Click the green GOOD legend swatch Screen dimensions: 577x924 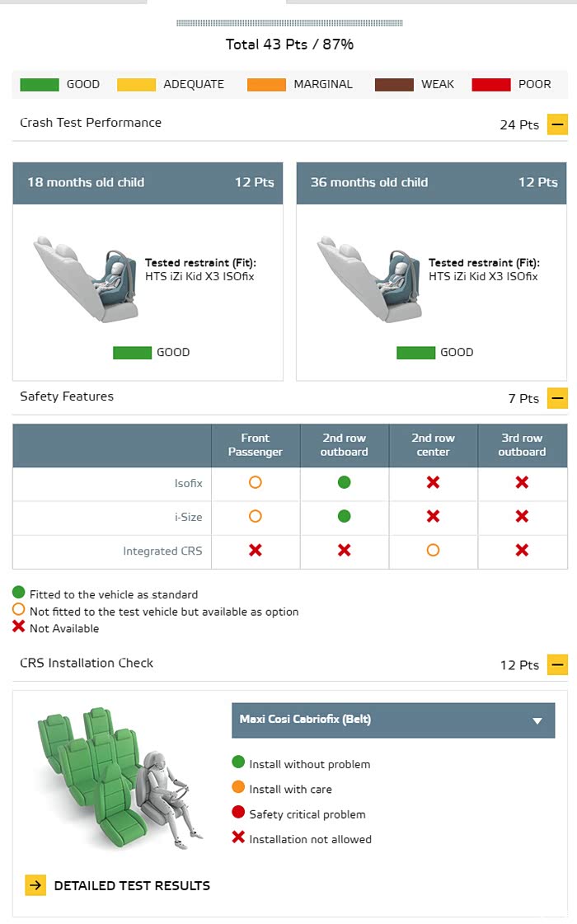click(40, 84)
